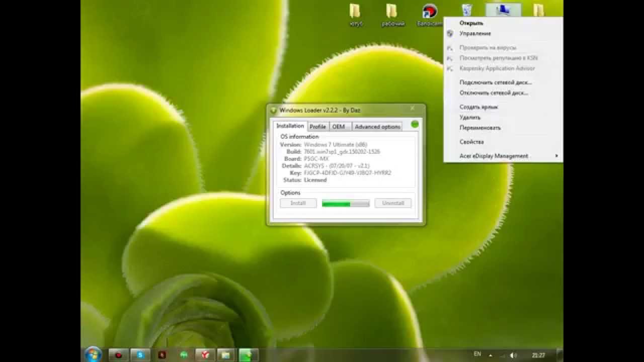Image resolution: width=644 pixels, height=362 pixels.
Task: Open the green round taskbar icon
Action: pyautogui.click(x=184, y=355)
